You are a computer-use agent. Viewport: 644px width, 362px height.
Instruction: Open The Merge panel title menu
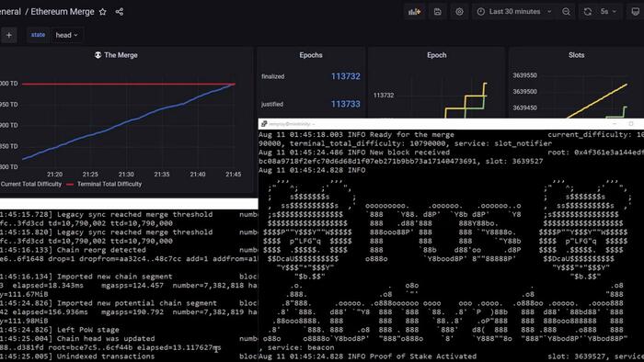coord(116,55)
